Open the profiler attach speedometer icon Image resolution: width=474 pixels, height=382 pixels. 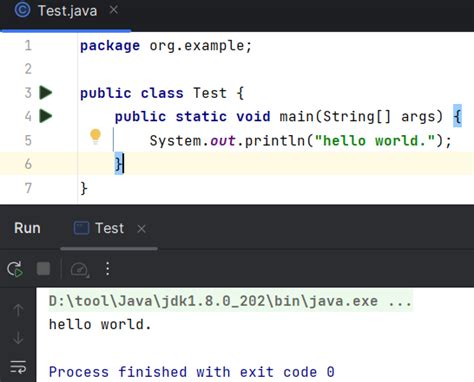tap(80, 269)
